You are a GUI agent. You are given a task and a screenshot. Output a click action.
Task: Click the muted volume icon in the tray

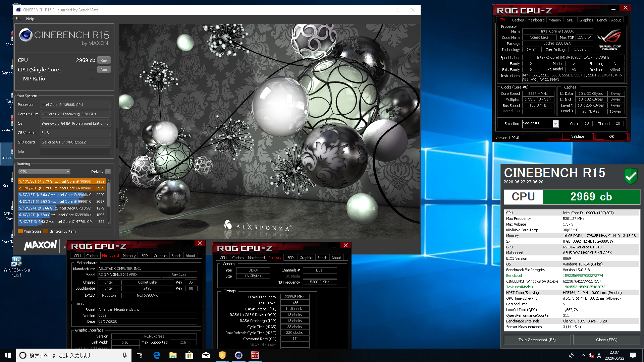591,356
